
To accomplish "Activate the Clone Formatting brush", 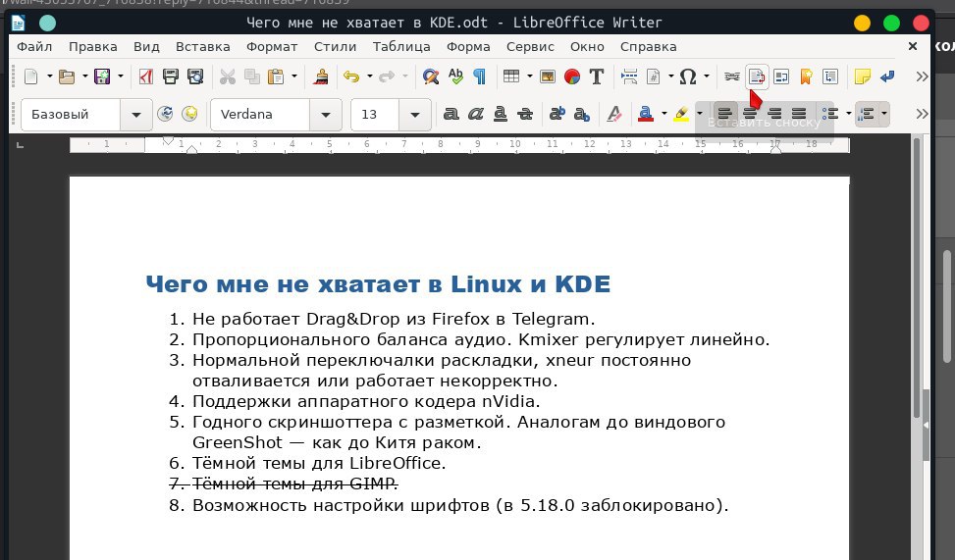I will [x=320, y=76].
